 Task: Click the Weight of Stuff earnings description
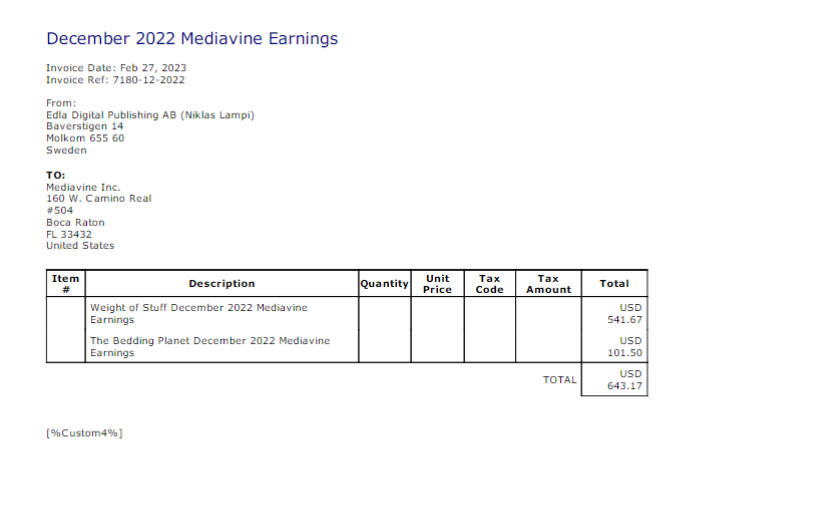click(199, 313)
